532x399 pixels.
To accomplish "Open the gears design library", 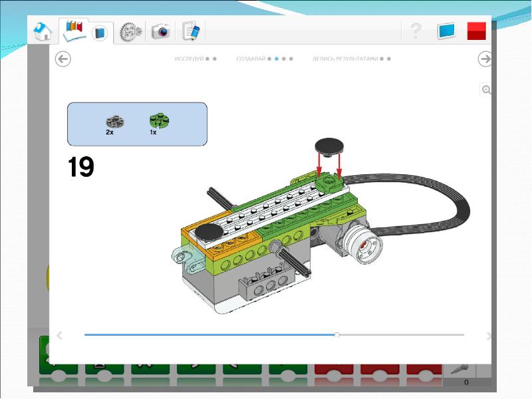I will pyautogui.click(x=130, y=32).
